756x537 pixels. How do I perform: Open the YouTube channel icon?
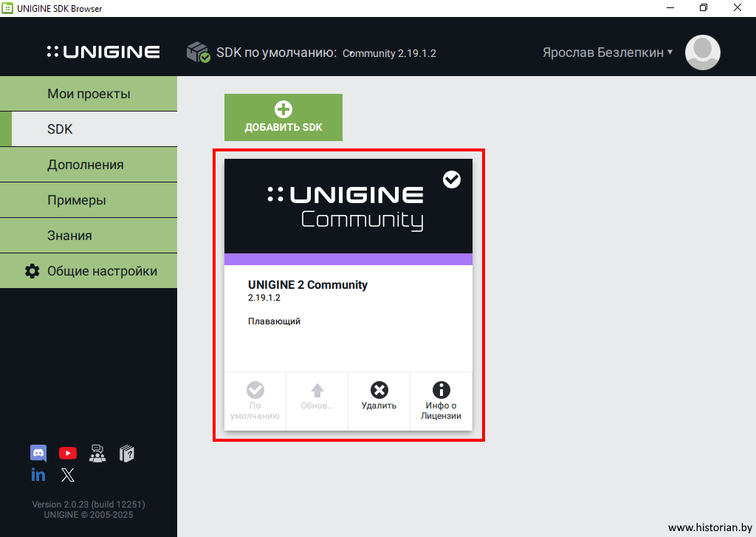click(x=68, y=453)
